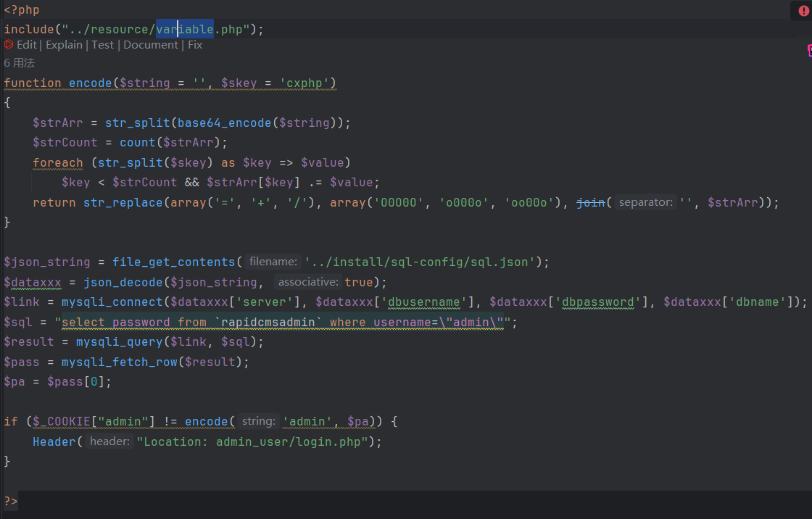
Task: Click the Fix code lens action
Action: (x=195, y=45)
